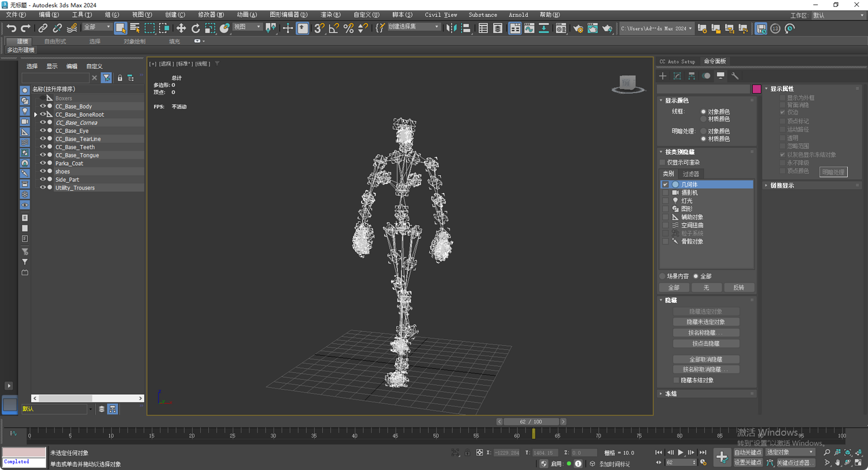Select the Link tool in toolbar
This screenshot has height=470, width=868.
click(43, 28)
